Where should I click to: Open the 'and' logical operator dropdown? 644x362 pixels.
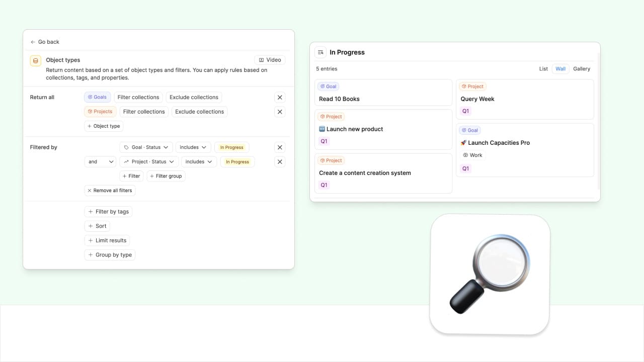[100, 162]
